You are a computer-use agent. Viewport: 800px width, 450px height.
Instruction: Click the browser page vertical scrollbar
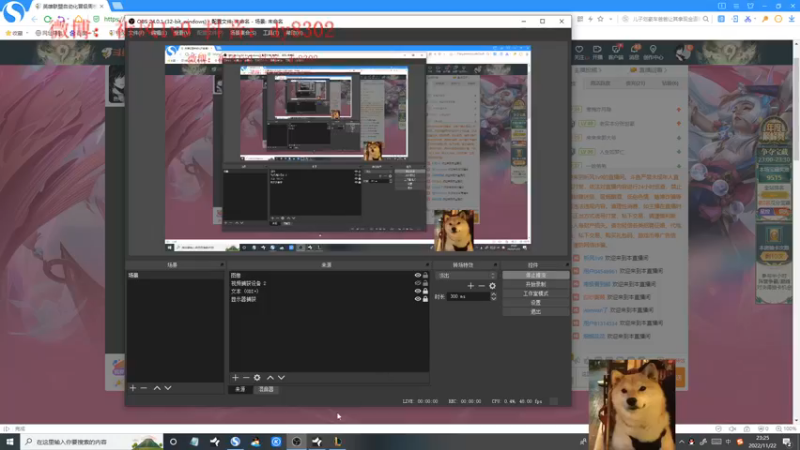pyautogui.click(x=796, y=232)
